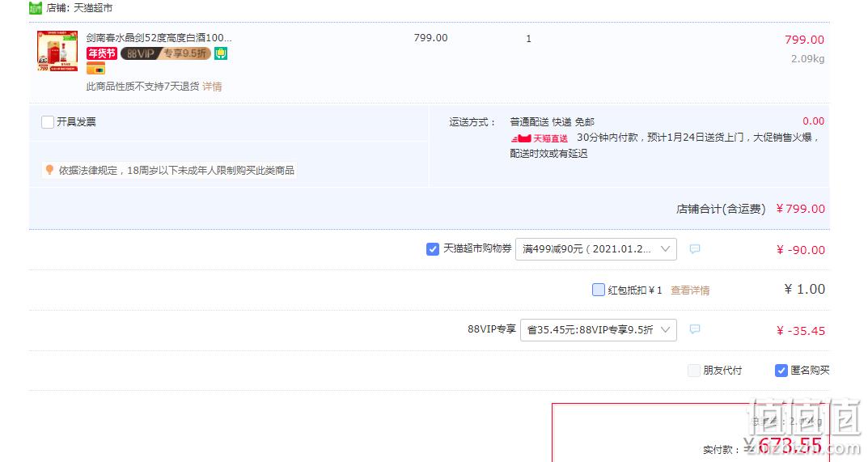Uncheck the 天猫超市购物券 coupon checkbox

click(433, 249)
